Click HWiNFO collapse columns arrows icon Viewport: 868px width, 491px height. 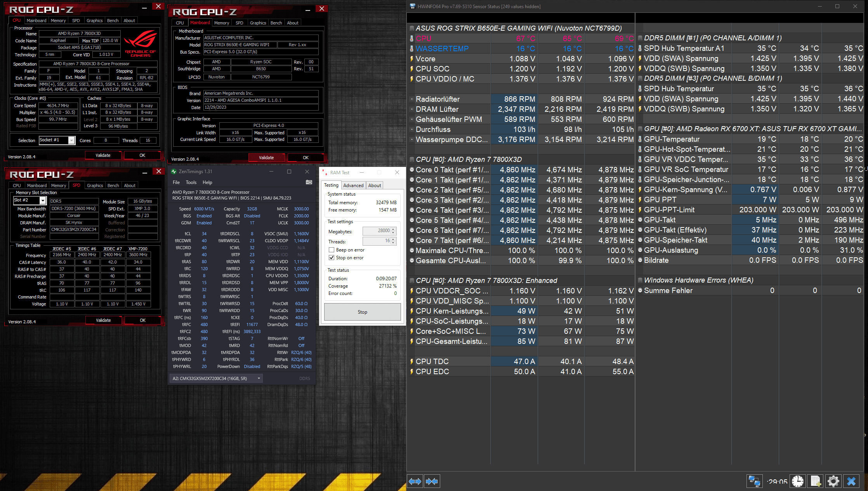click(432, 481)
